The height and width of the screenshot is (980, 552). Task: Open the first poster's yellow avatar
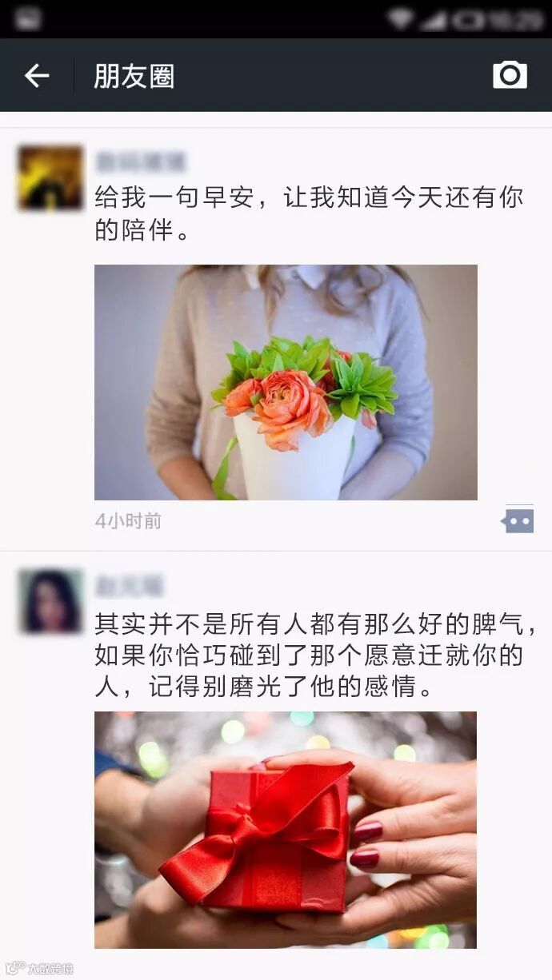(50, 178)
